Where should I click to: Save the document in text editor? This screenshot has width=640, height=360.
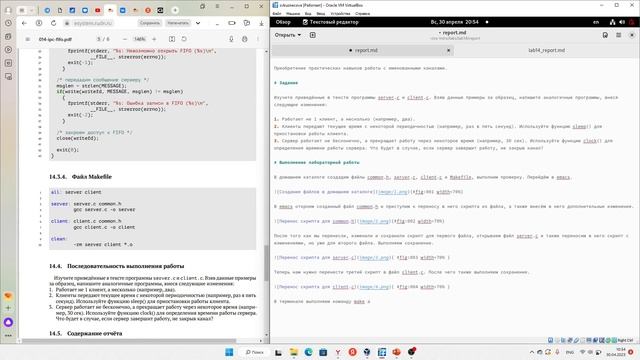tap(605, 35)
